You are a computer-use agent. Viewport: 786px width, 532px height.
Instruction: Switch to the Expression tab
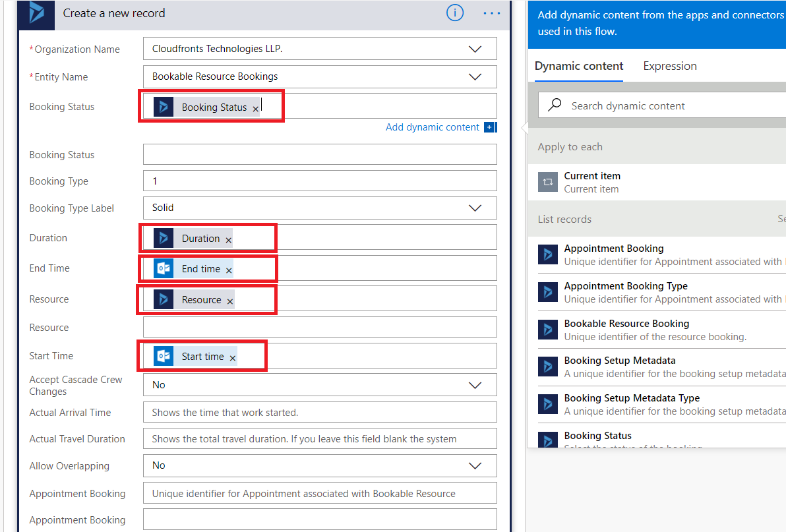click(670, 66)
